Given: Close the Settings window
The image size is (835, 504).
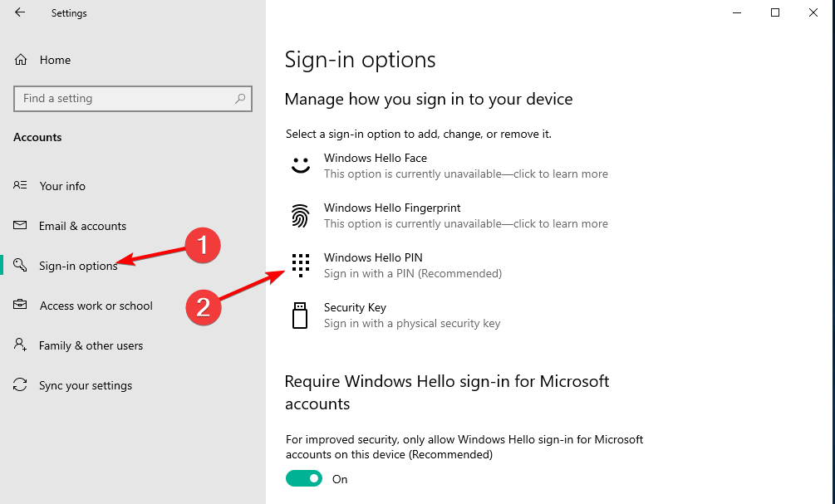Looking at the screenshot, I should pyautogui.click(x=813, y=12).
